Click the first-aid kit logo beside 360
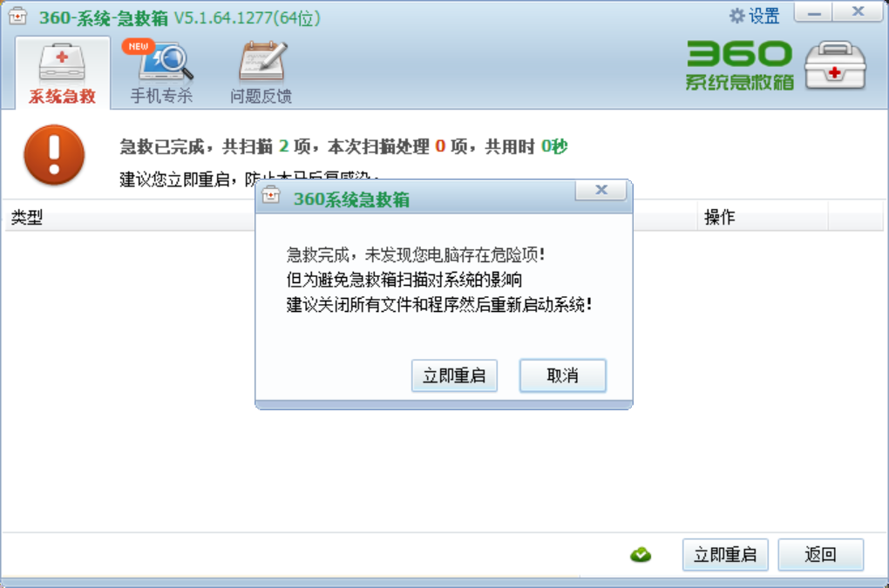The image size is (889, 588). [835, 65]
